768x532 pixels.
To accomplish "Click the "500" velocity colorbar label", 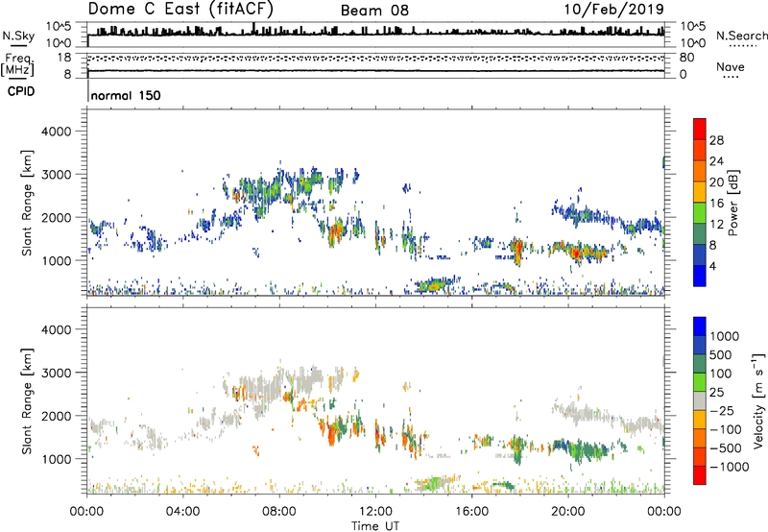I will [721, 355].
